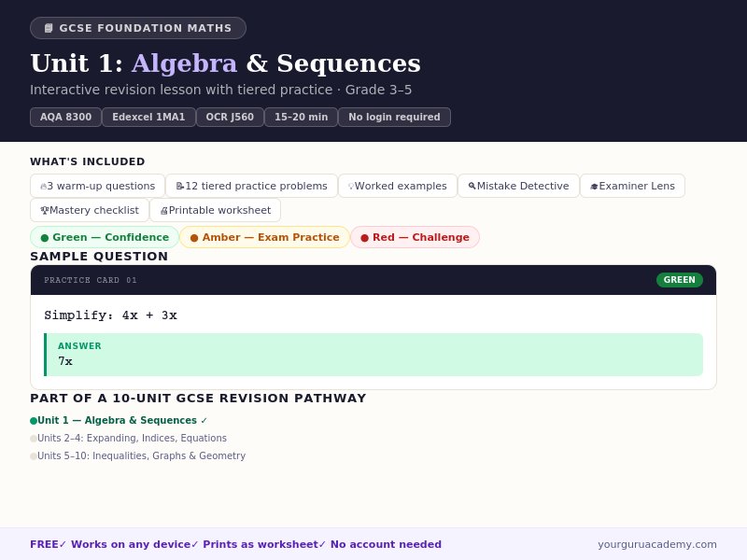Viewport: 747px width, 560px height.
Task: Open Mistake Detective via its magnifier icon
Action: pos(471,186)
